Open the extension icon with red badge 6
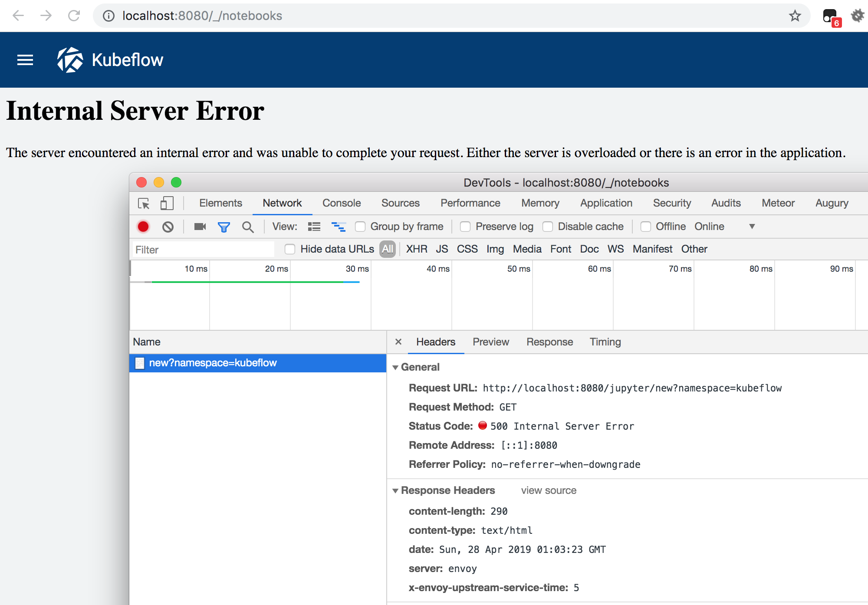This screenshot has width=868, height=605. click(x=832, y=17)
